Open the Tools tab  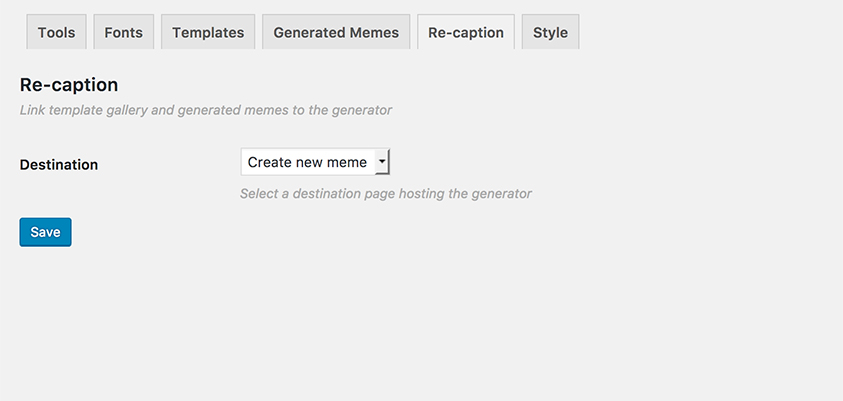tap(56, 32)
